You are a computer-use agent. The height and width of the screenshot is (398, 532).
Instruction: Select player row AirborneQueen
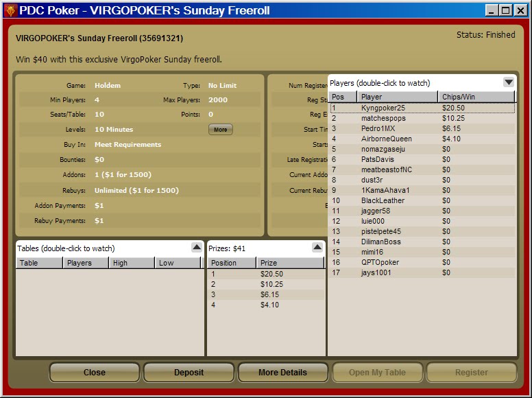click(x=422, y=139)
